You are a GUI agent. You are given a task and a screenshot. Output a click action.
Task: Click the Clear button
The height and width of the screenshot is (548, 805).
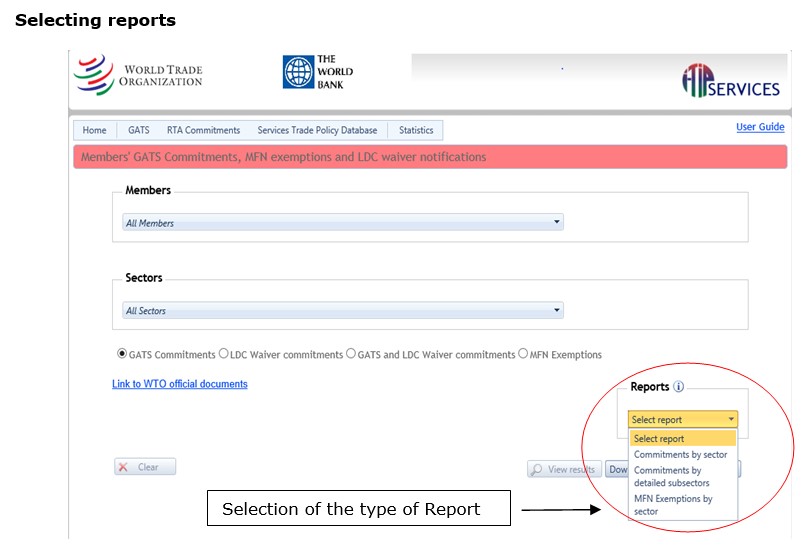145,467
